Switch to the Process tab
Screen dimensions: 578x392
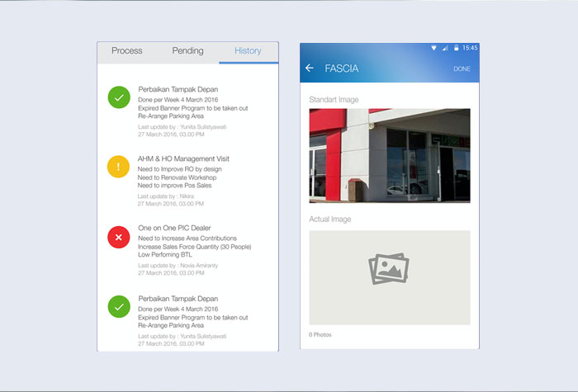[x=127, y=51]
